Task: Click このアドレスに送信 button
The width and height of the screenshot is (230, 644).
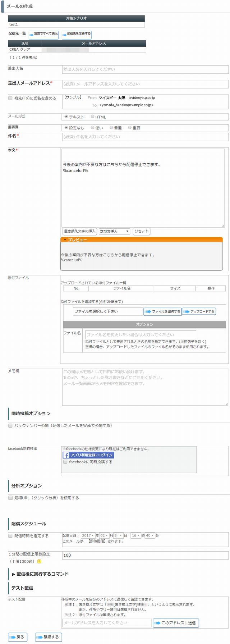Action: point(176,622)
